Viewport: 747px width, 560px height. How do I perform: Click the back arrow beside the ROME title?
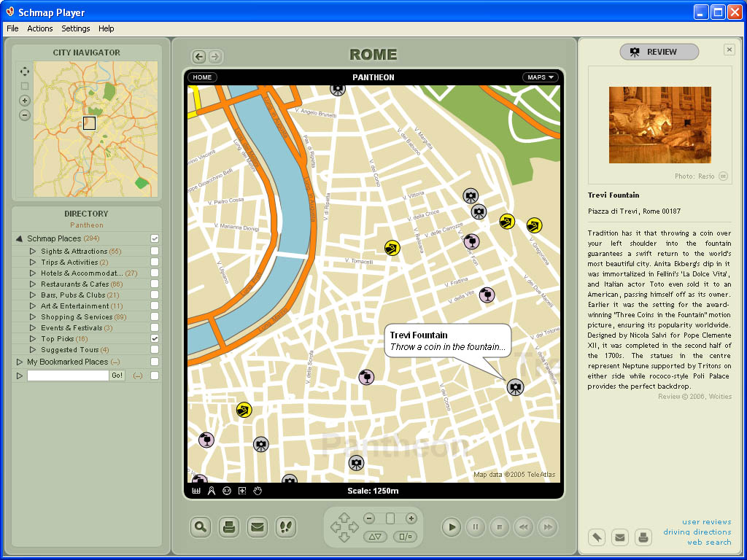(x=198, y=57)
